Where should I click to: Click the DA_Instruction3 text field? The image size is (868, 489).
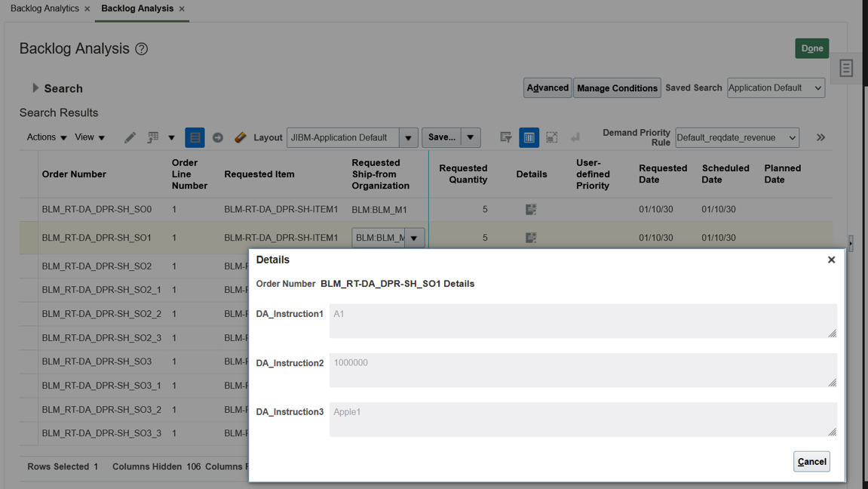click(x=583, y=420)
